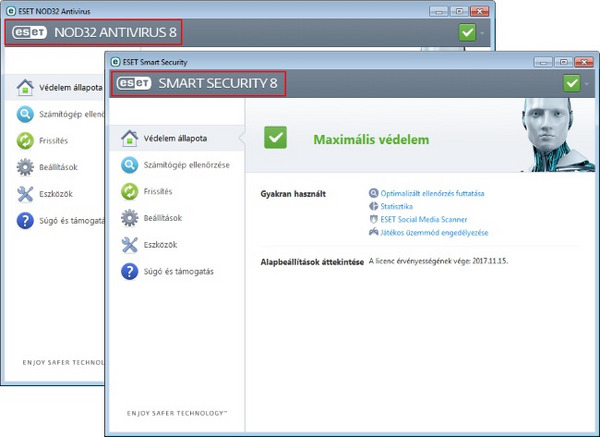Enable Játékos üzemmód engedélyezése link

434,232
